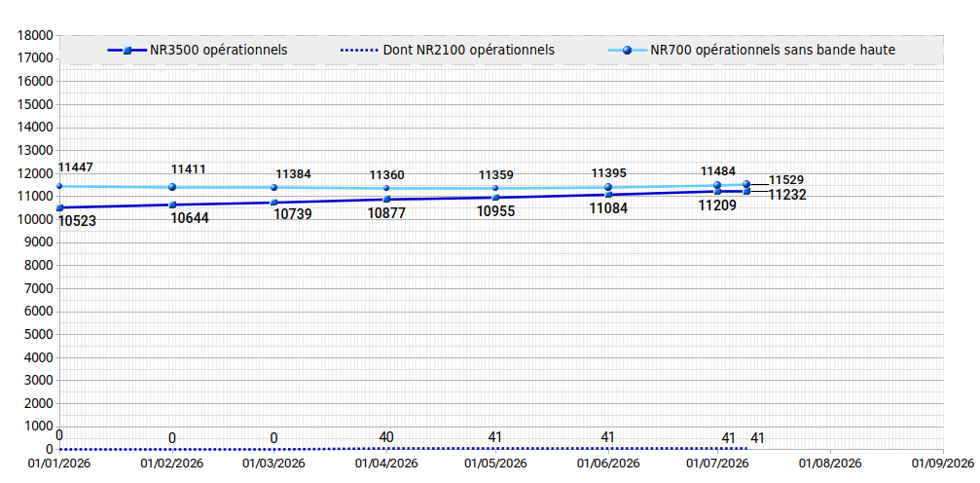Click the data label 11084
This screenshot has width=980, height=483.
point(609,208)
